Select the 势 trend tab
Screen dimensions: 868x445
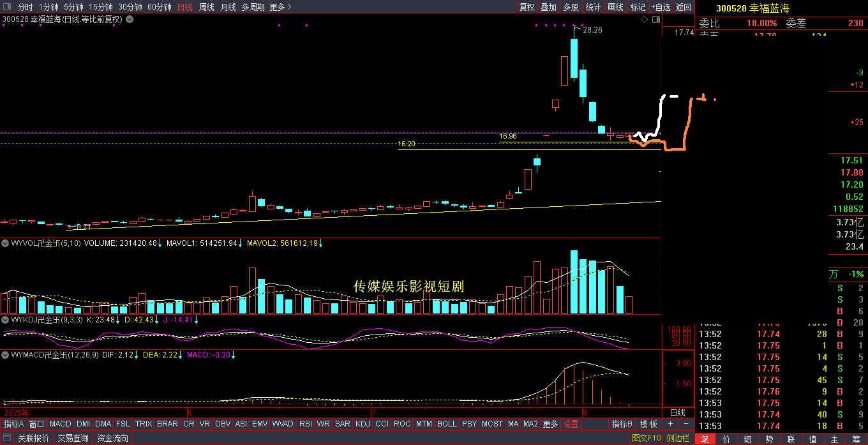coord(770,439)
